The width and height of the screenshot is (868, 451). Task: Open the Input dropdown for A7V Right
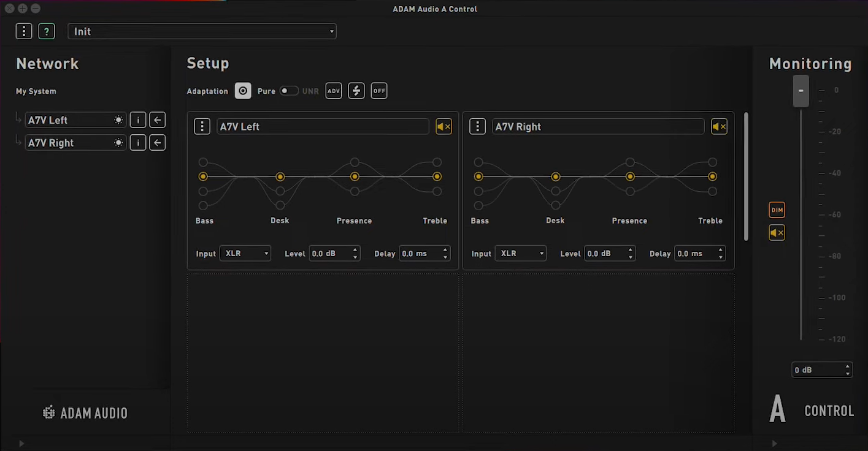520,253
